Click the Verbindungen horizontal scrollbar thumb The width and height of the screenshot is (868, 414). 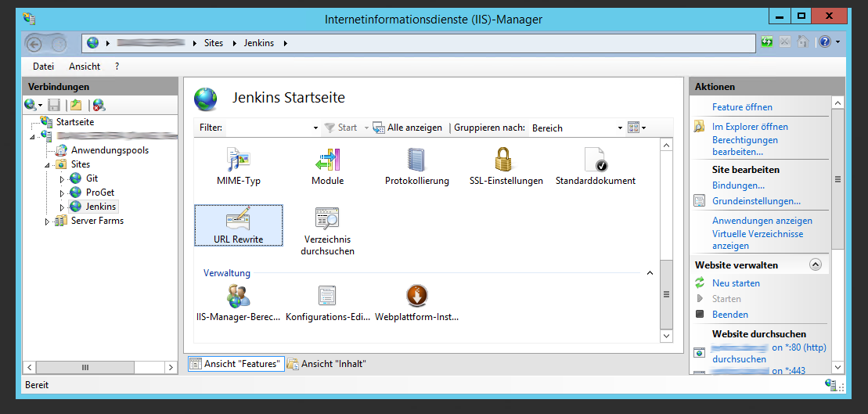click(85, 367)
